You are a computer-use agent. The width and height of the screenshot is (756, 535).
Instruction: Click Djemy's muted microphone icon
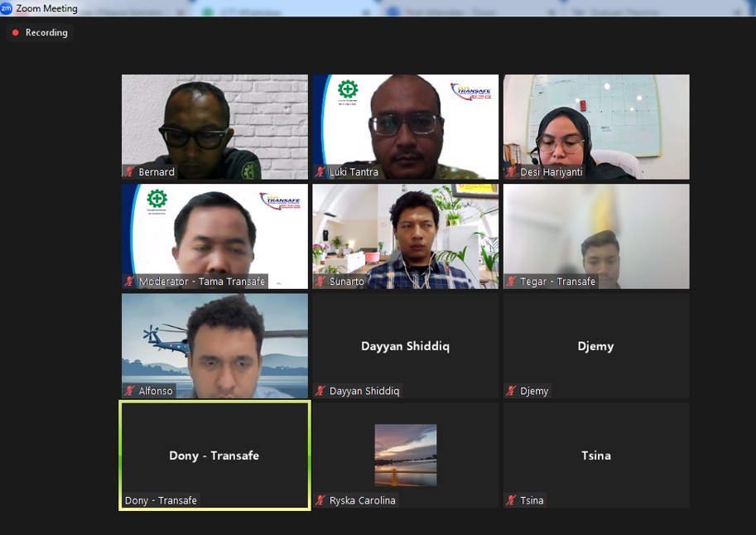click(x=512, y=391)
